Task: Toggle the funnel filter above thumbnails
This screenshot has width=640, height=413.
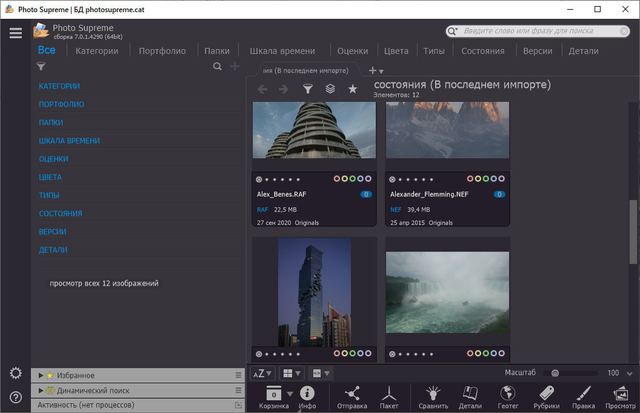Action: point(308,89)
